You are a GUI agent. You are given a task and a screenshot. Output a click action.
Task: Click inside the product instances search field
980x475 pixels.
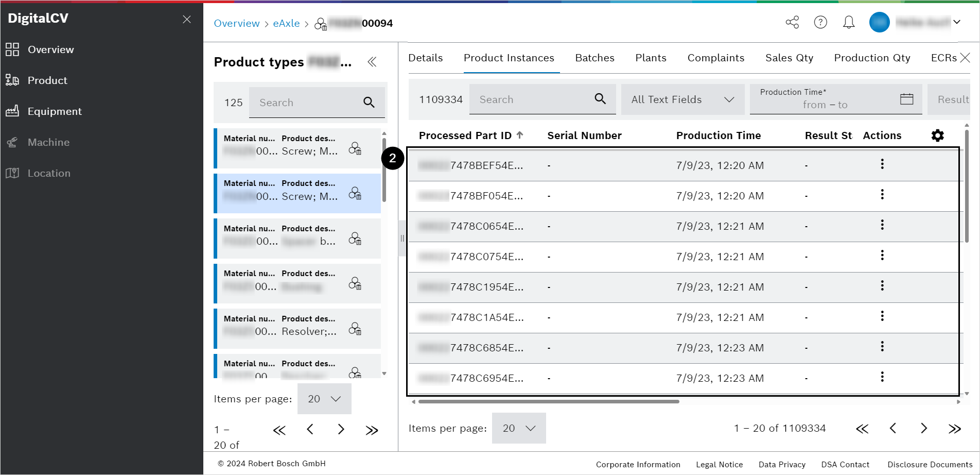tap(530, 99)
